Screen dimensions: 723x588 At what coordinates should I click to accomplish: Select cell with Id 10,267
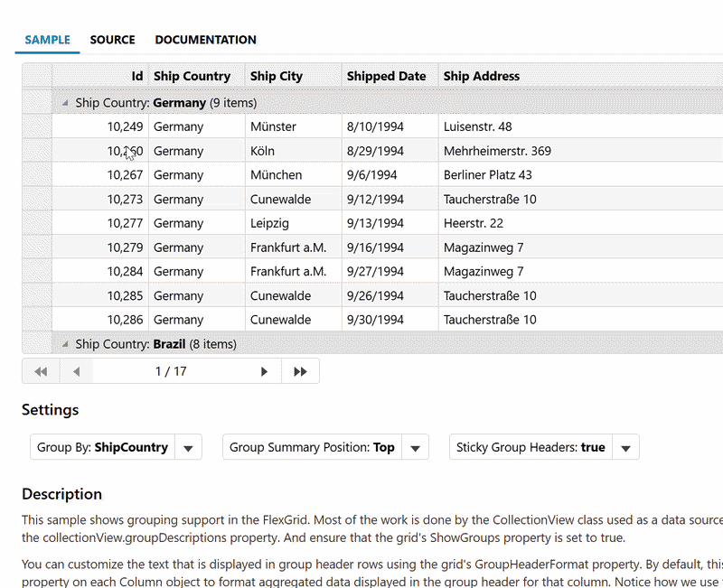pos(100,175)
